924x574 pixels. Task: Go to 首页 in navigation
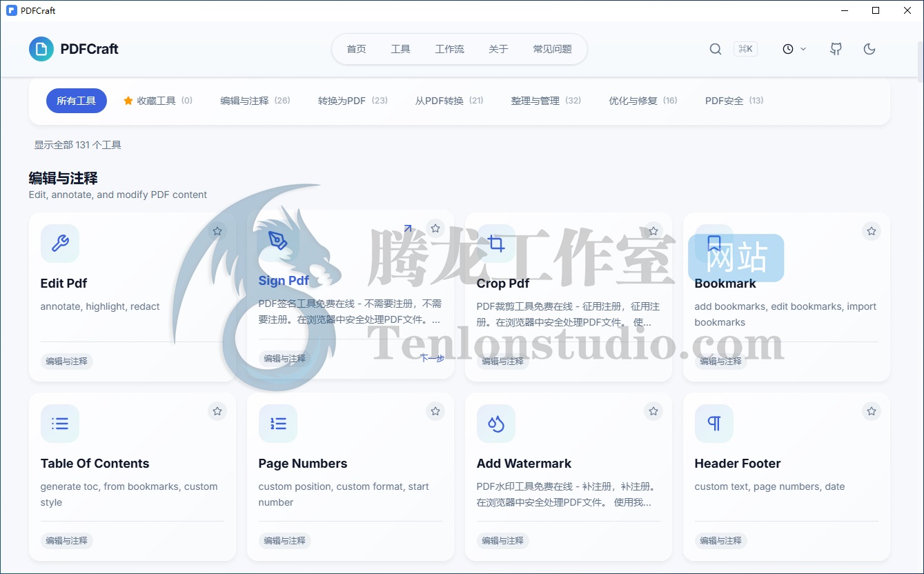pos(356,49)
